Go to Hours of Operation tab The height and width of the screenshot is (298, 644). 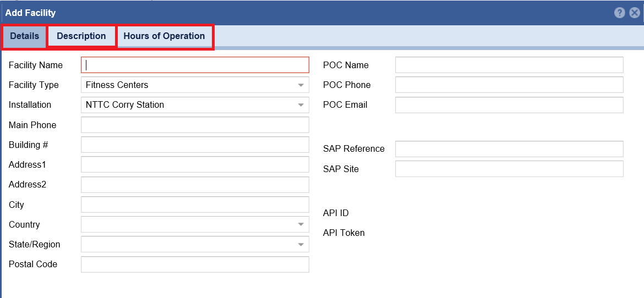164,36
